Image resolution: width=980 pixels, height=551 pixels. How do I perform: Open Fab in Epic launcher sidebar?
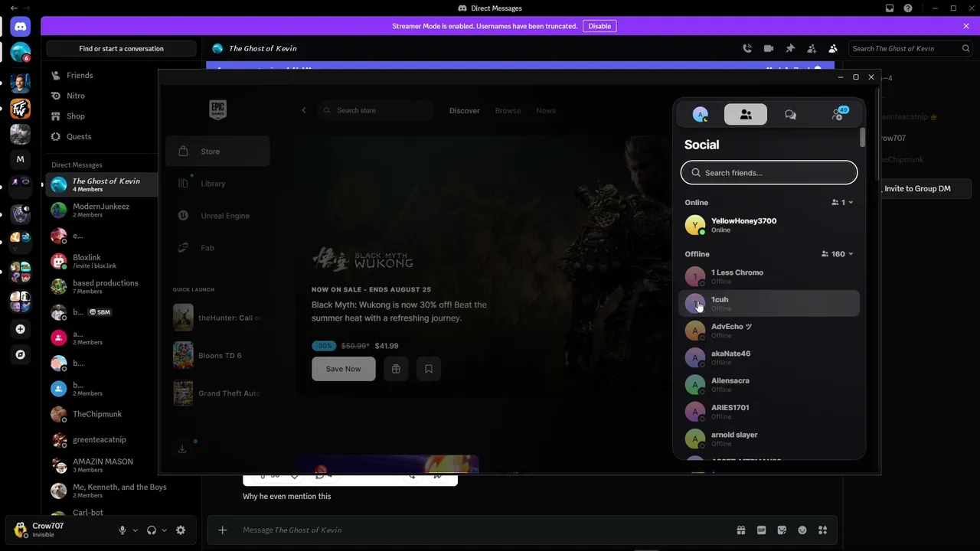(217, 248)
